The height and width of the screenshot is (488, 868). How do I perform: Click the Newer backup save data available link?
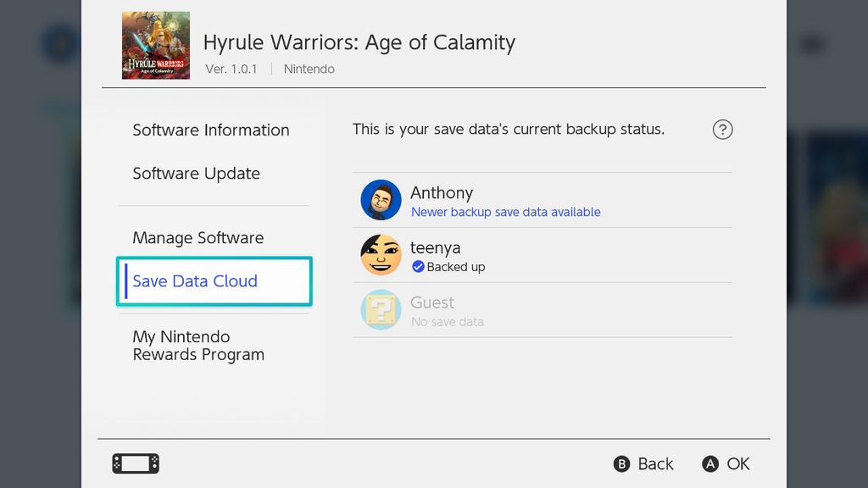505,212
